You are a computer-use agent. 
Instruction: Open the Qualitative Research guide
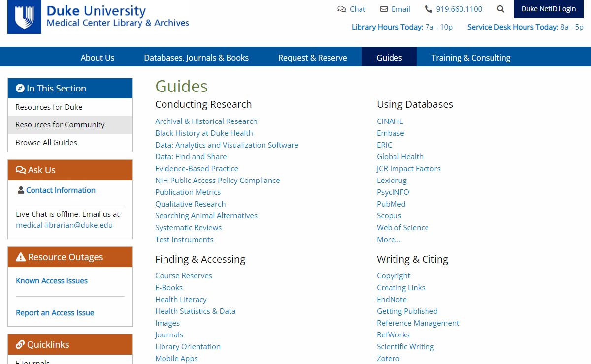pos(190,204)
